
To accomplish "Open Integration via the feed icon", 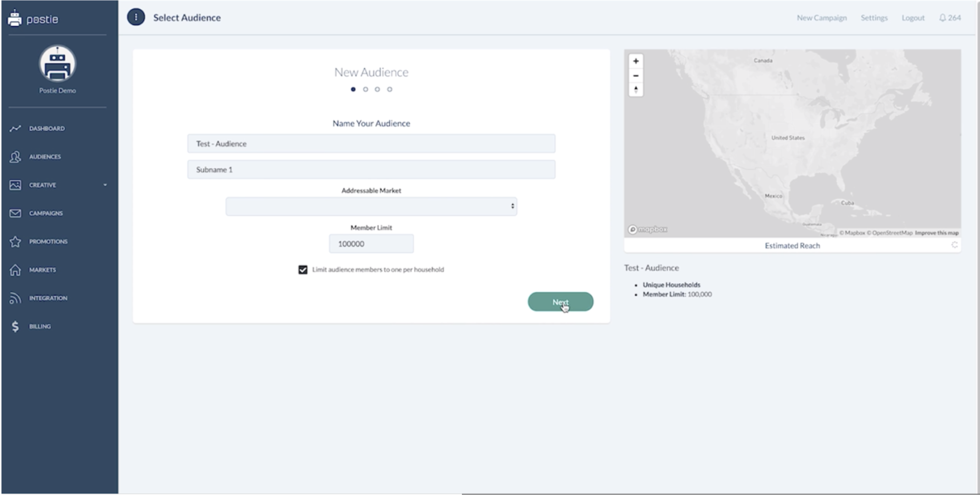I will [15, 298].
